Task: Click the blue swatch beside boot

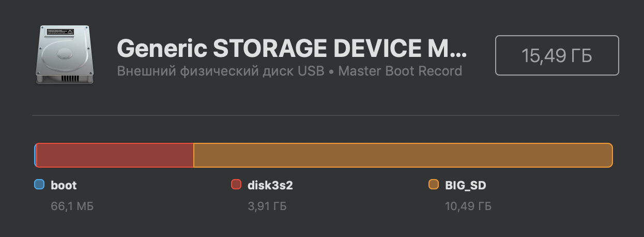Action: 39,184
